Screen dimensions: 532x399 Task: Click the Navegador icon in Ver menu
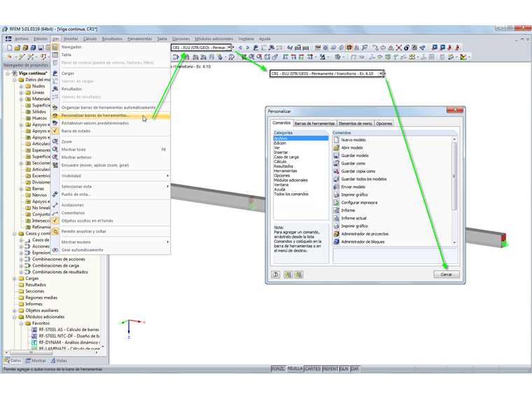55,47
